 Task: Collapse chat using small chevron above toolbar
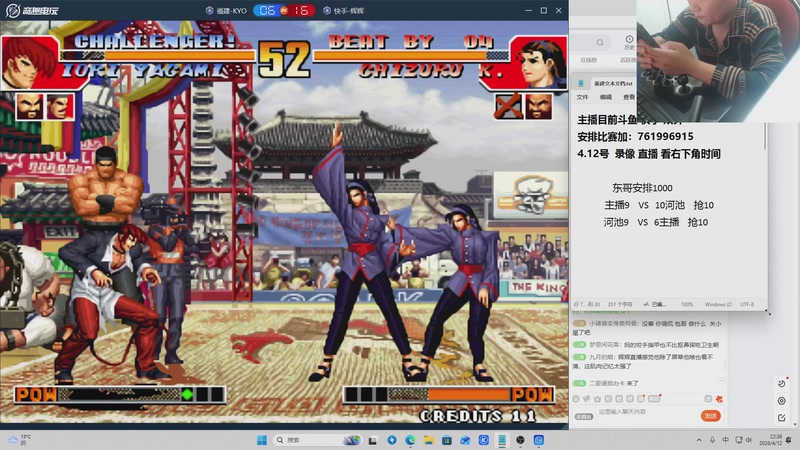pyautogui.click(x=721, y=380)
